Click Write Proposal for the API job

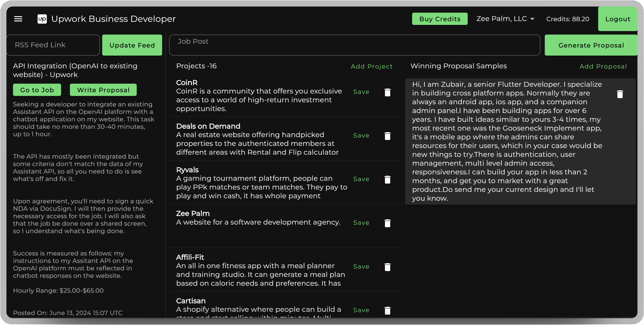(103, 90)
